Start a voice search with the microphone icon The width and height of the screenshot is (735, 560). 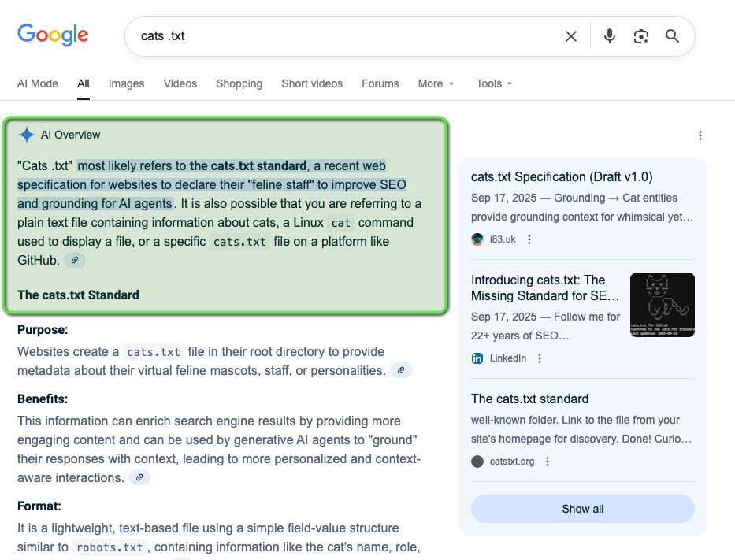609,35
